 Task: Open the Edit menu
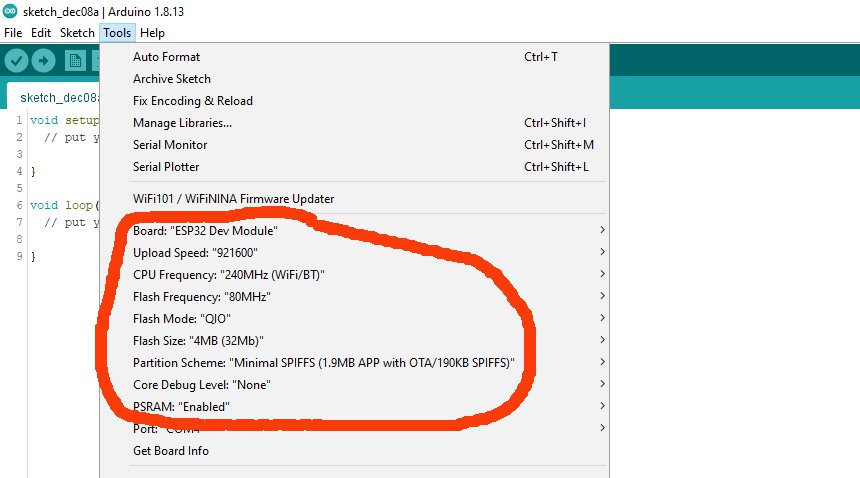[x=41, y=33]
